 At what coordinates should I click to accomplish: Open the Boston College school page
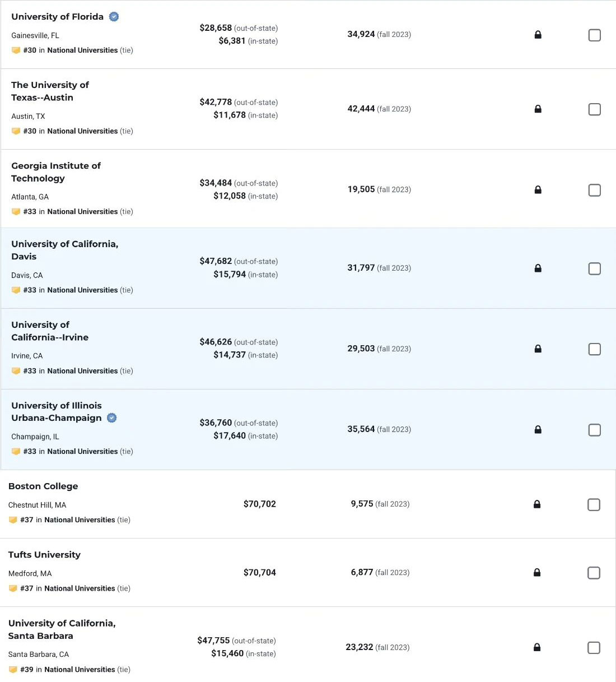click(43, 486)
